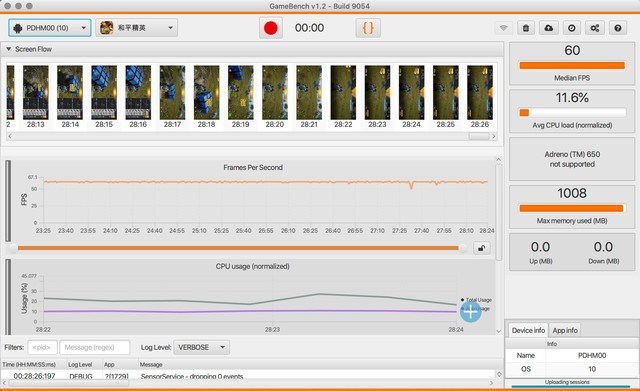The height and width of the screenshot is (391, 640).
Task: Click the blue plus floating button
Action: click(471, 312)
